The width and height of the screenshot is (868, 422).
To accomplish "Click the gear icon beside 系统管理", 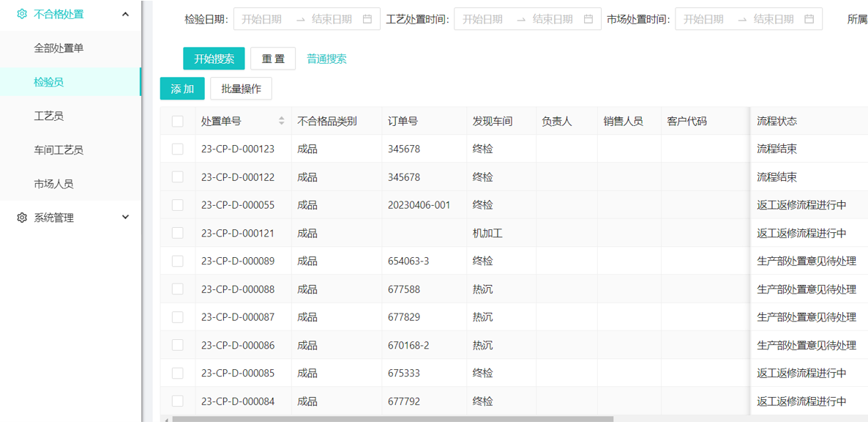I will (x=22, y=218).
